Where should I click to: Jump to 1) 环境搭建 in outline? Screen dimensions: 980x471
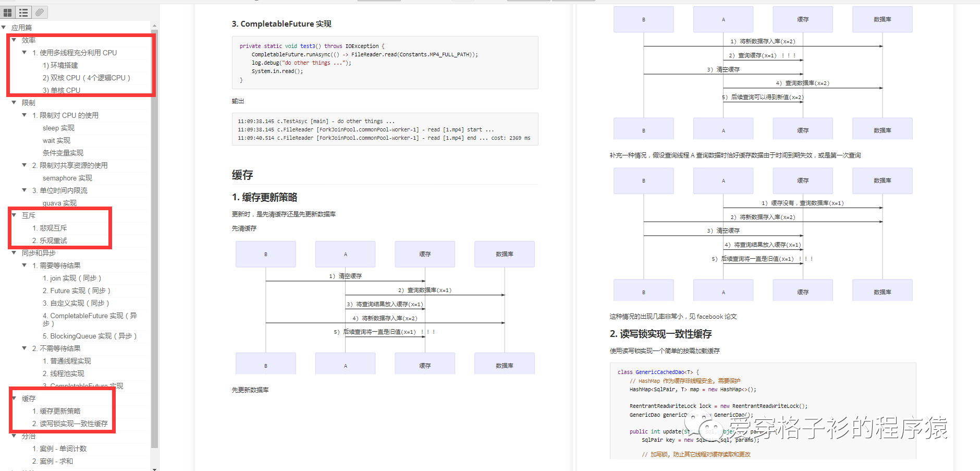tap(60, 65)
